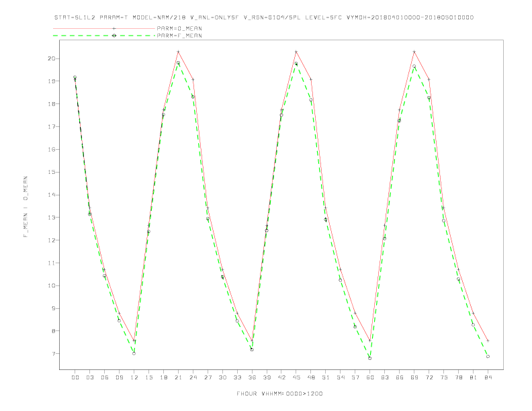Click y-axis tick label 20
This screenshot has width=532, height=411.
click(x=51, y=58)
